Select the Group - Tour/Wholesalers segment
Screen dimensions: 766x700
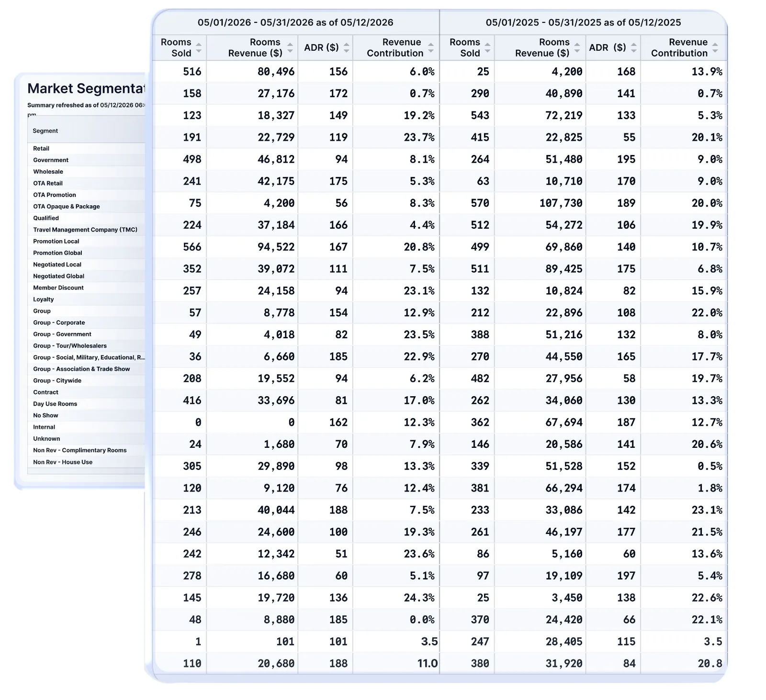click(86, 346)
